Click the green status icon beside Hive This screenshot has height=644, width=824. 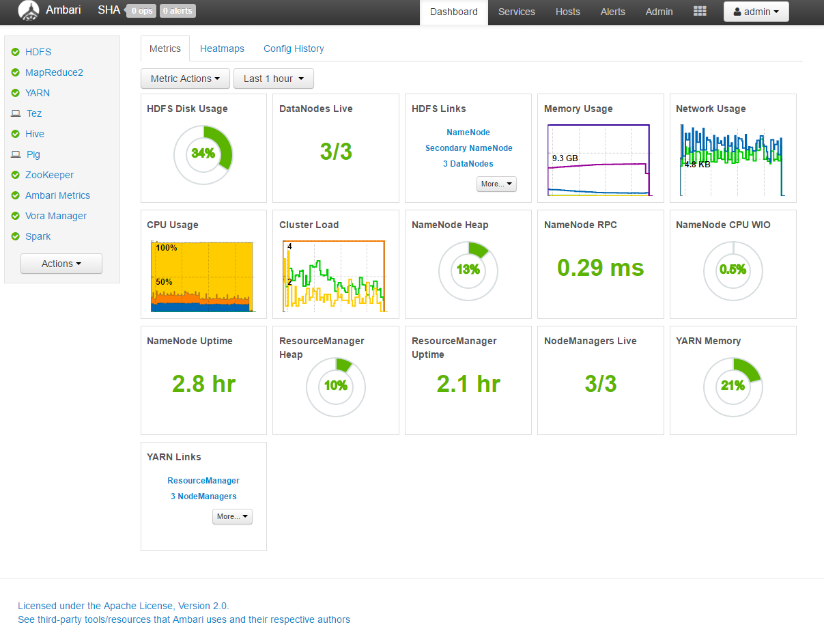pos(15,134)
